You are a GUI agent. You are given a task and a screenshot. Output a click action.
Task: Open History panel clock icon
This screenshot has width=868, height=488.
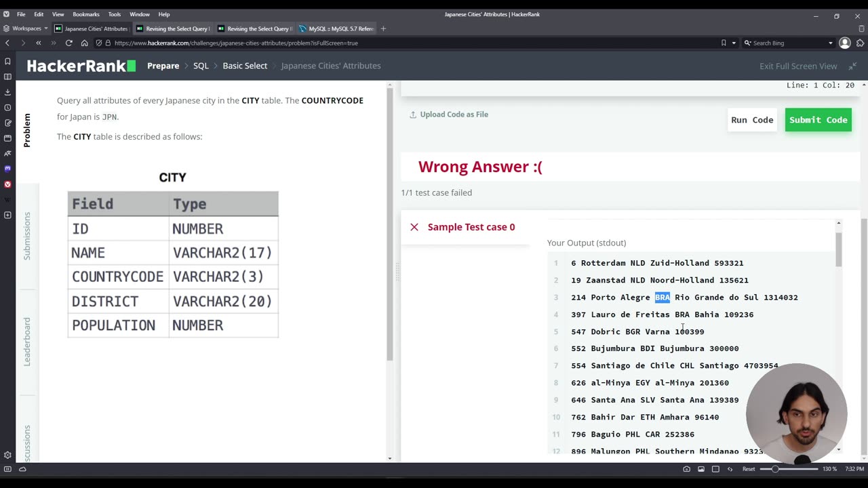tap(7, 107)
